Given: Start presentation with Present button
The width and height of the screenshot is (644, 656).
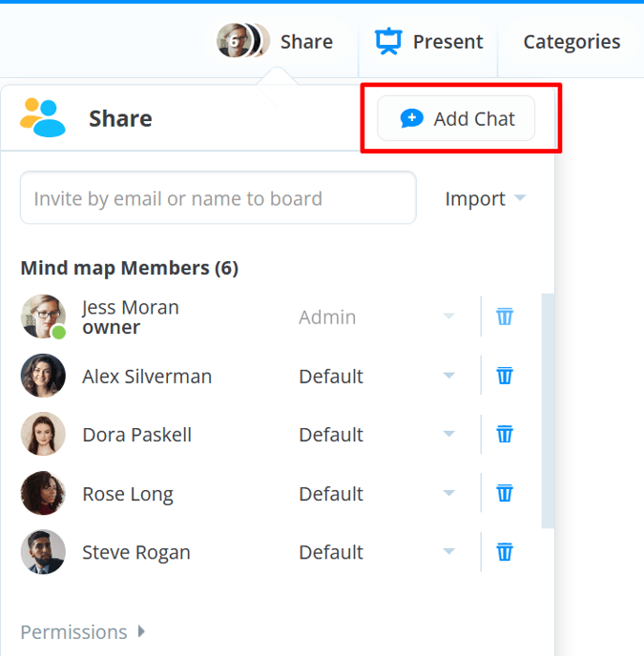Looking at the screenshot, I should click(x=447, y=42).
